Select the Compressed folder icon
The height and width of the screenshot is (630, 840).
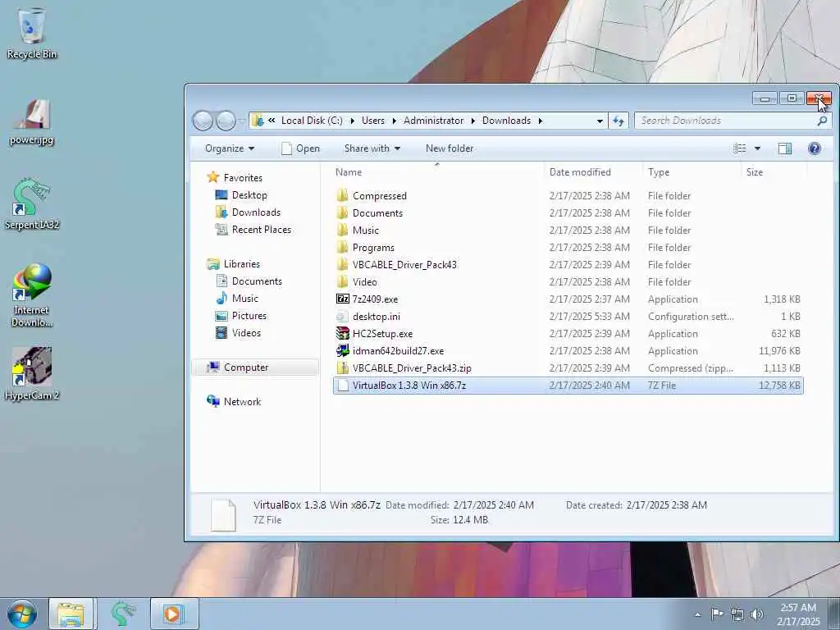tap(343, 195)
